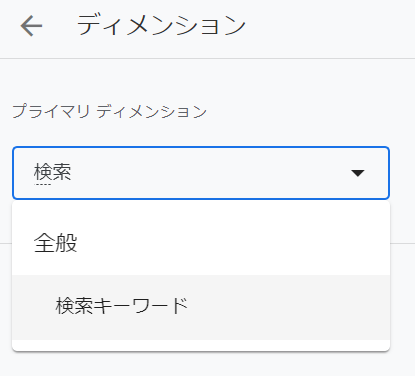
Task: Select the 検索キーワード option
Action: [x=201, y=307]
